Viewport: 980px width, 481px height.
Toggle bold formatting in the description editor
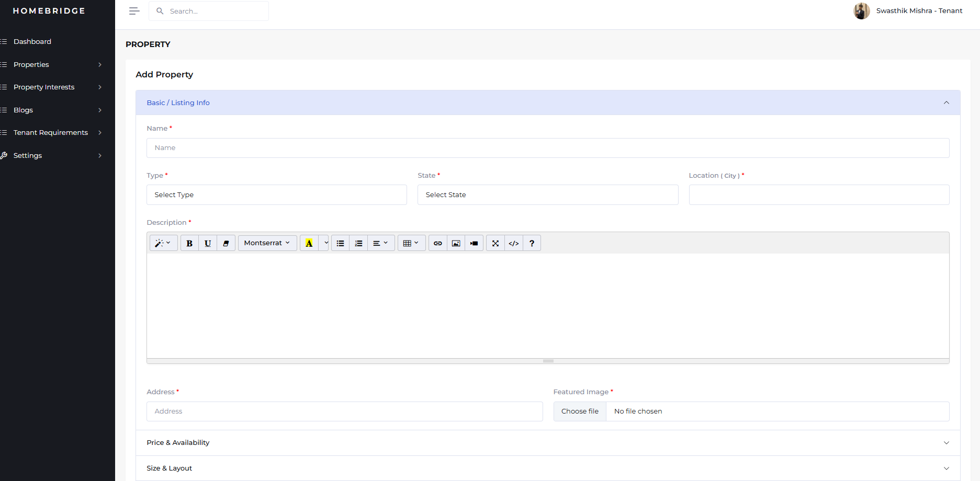click(189, 243)
